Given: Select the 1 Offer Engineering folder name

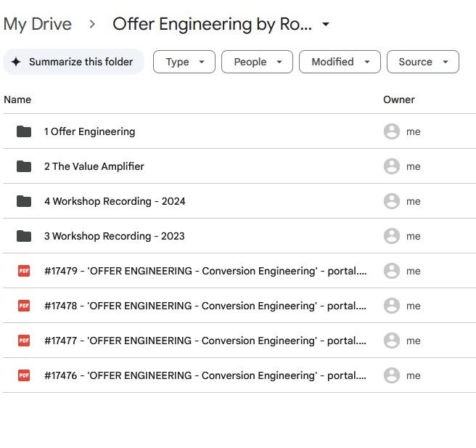Looking at the screenshot, I should 89,131.
